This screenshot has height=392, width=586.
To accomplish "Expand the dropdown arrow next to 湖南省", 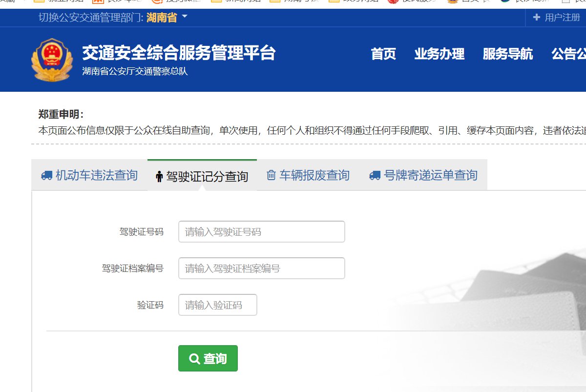I will pos(185,17).
